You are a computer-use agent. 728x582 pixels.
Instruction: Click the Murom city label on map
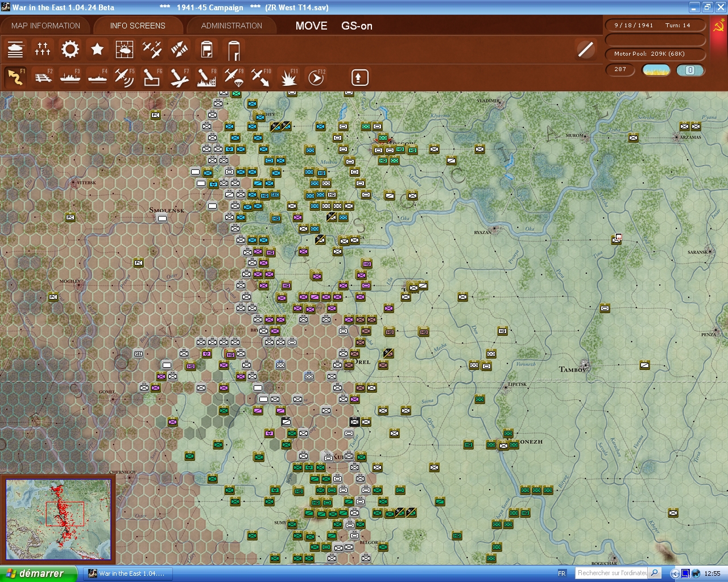pyautogui.click(x=575, y=135)
